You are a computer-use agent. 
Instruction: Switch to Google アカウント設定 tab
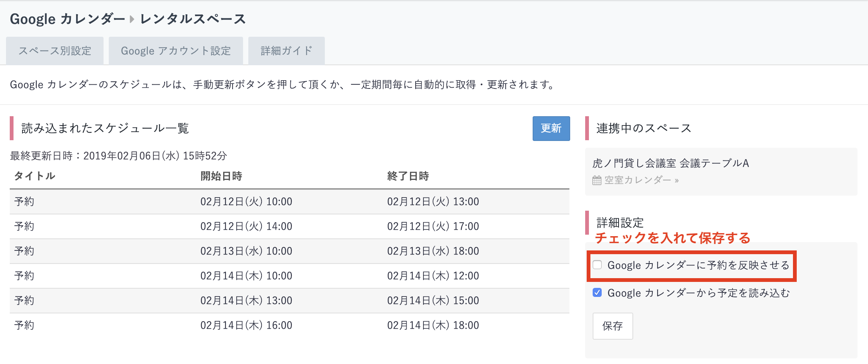176,51
